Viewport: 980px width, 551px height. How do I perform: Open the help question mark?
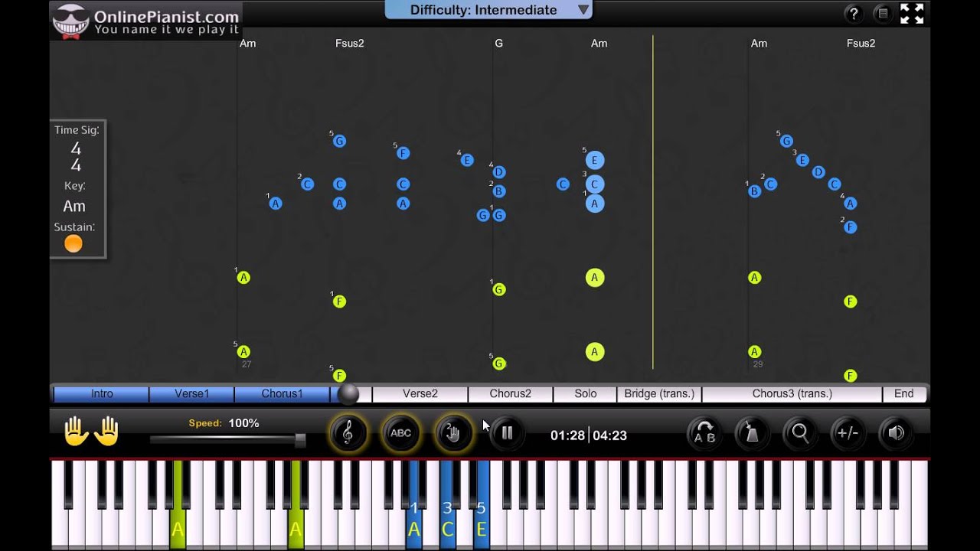[854, 14]
